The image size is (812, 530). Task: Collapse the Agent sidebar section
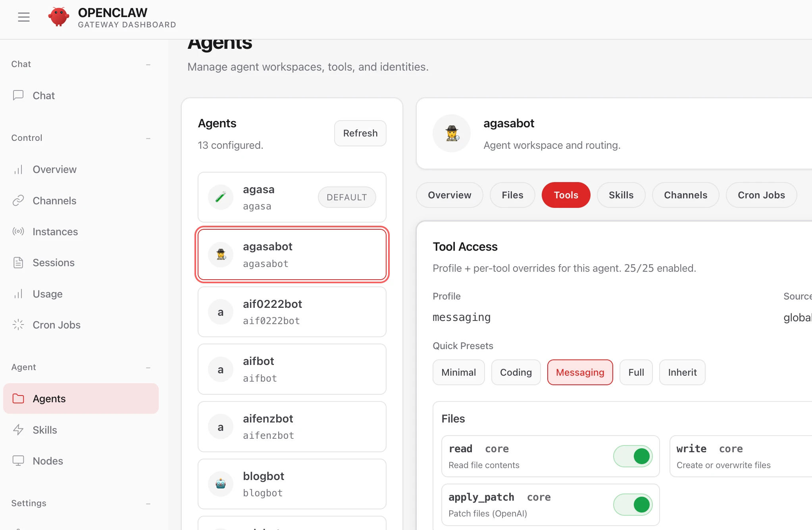pos(148,367)
